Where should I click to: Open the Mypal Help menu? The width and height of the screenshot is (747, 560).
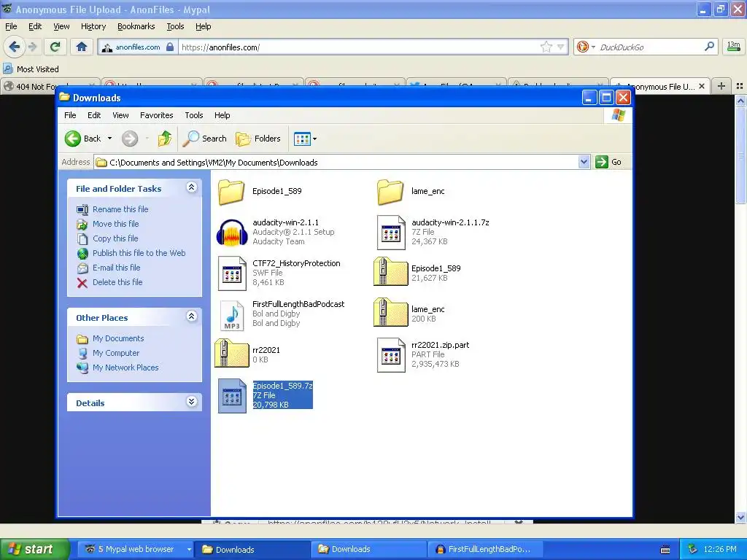pos(203,27)
